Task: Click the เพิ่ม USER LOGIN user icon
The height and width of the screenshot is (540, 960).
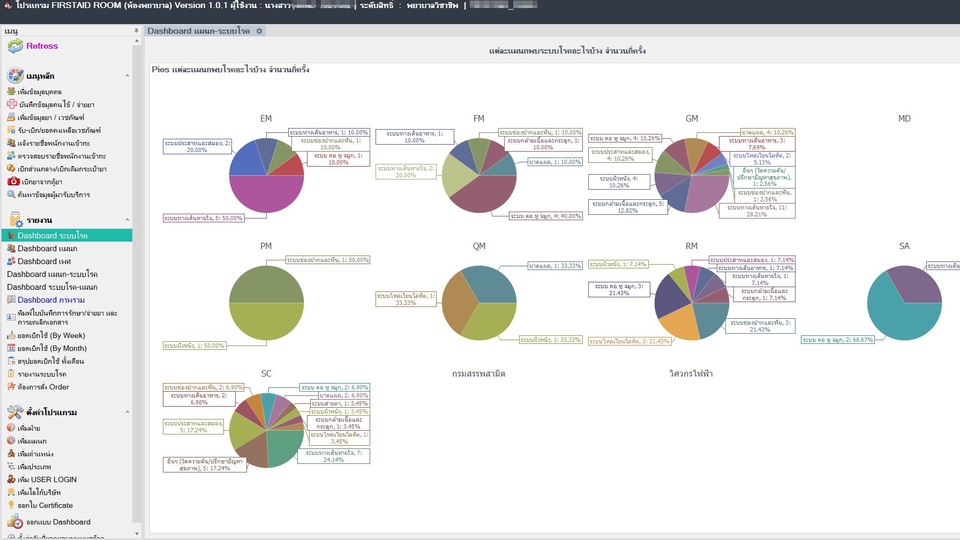Action: (x=11, y=479)
